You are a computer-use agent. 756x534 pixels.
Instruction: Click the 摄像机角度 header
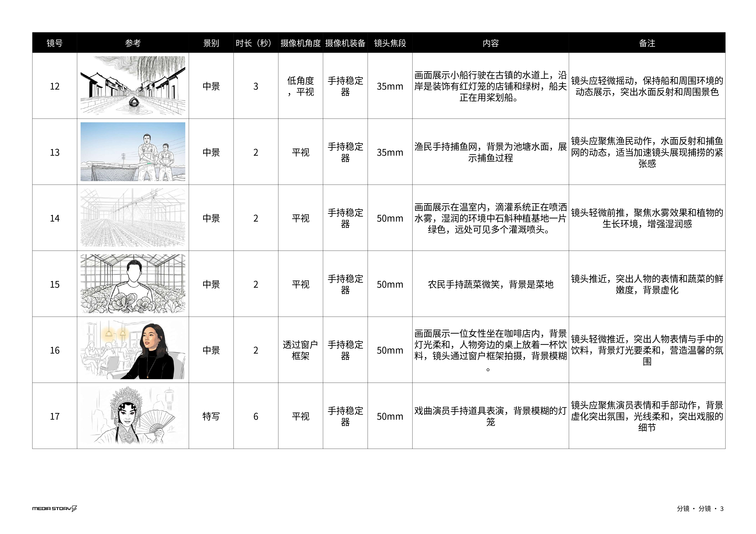tap(300, 43)
